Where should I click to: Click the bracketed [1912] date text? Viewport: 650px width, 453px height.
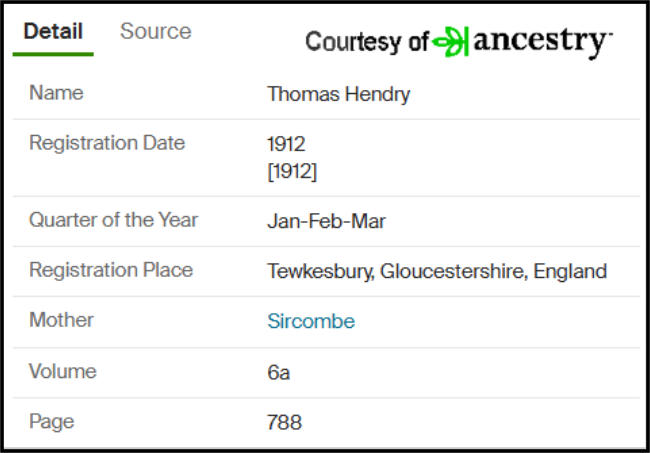[292, 171]
